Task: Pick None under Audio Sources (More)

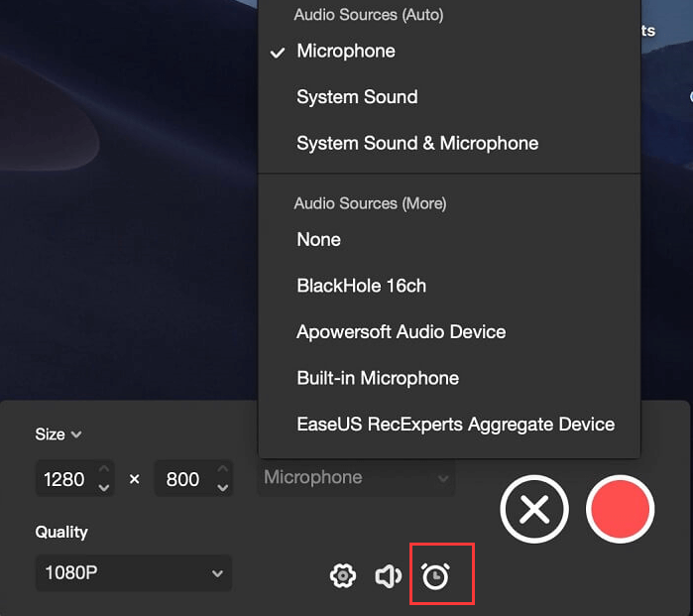Action: pos(449,240)
